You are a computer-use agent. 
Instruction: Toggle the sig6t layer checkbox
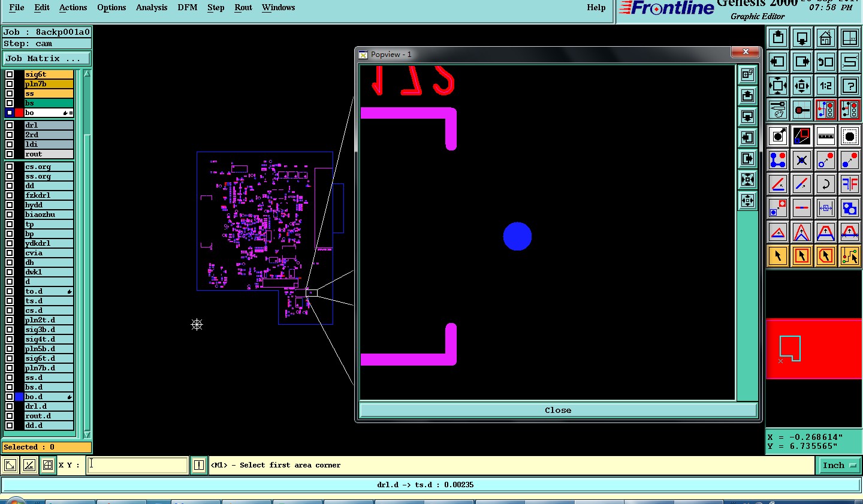tap(10, 75)
